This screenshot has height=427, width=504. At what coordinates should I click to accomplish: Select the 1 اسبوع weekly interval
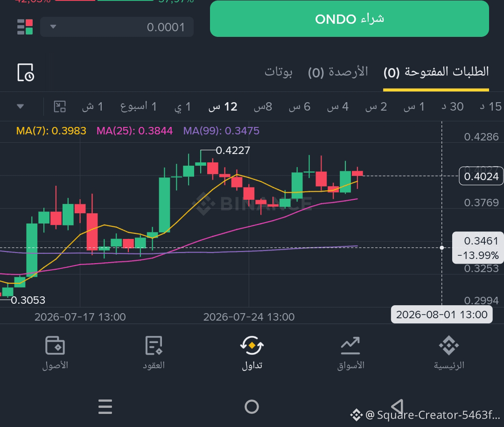coord(139,106)
